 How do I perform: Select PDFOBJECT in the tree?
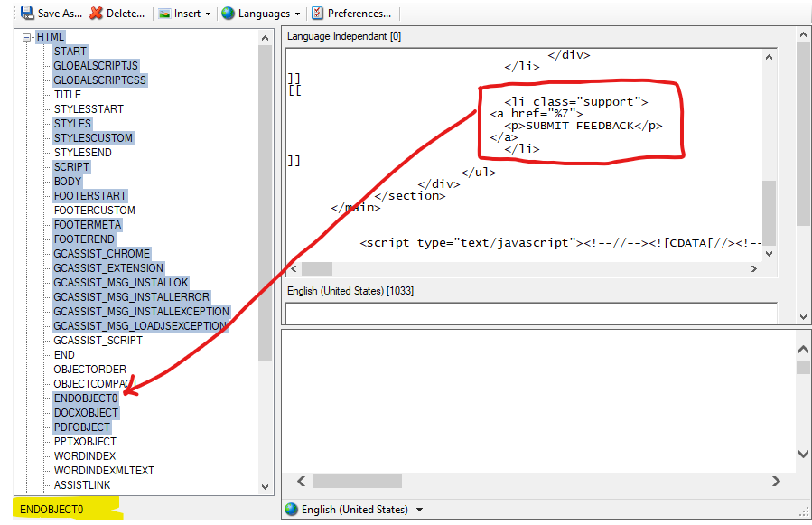82,427
